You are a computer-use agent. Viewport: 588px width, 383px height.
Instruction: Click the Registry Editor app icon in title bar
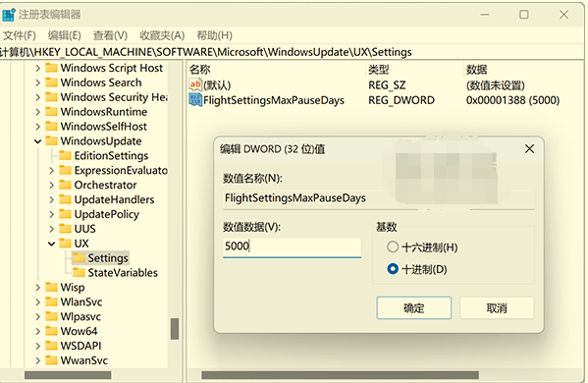pyautogui.click(x=9, y=15)
